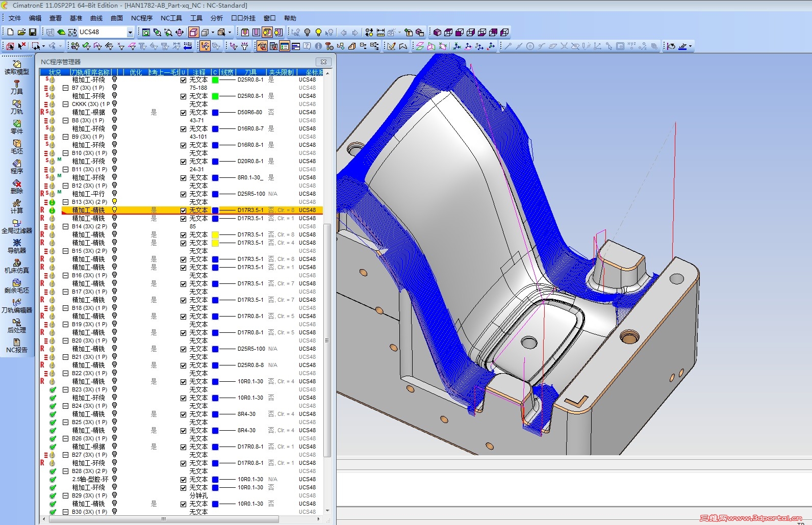Collapse the B7 (3X) (1 P) tree node

click(x=65, y=88)
